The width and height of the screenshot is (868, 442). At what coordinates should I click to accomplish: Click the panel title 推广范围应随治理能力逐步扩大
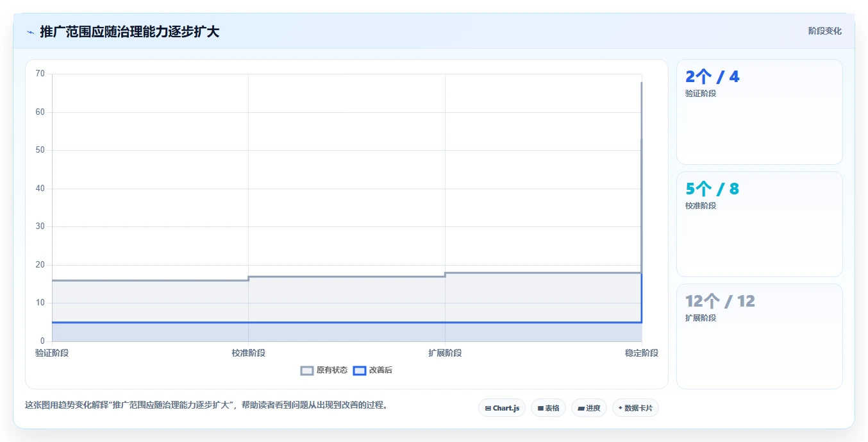pyautogui.click(x=129, y=31)
